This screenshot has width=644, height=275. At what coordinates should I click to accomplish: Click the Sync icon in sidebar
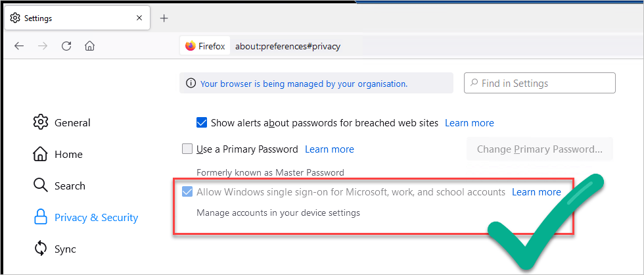41,249
